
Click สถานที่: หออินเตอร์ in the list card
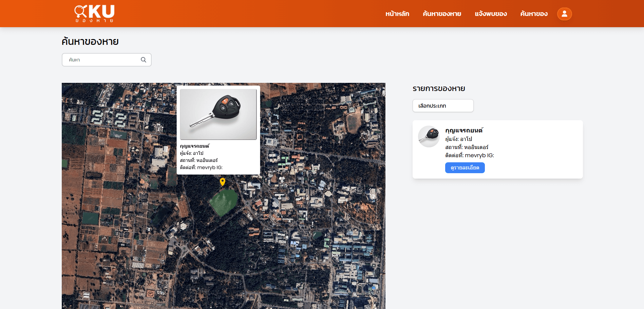point(467,147)
